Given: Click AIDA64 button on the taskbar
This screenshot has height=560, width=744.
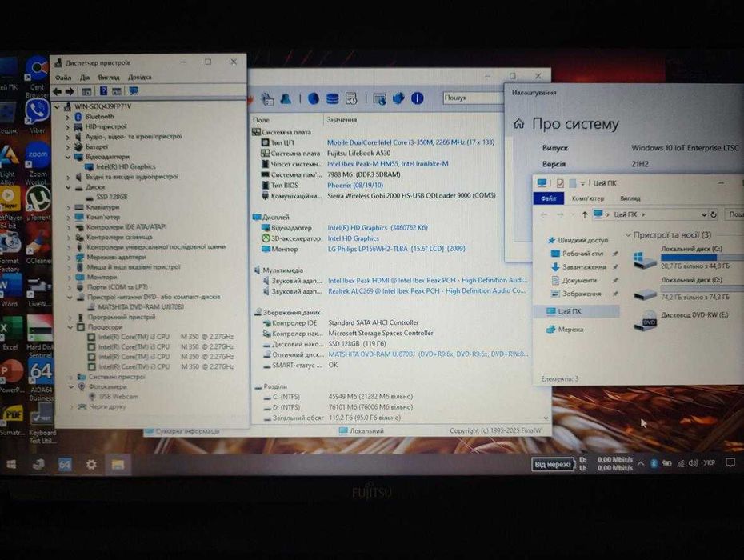Looking at the screenshot, I should pyautogui.click(x=65, y=464).
